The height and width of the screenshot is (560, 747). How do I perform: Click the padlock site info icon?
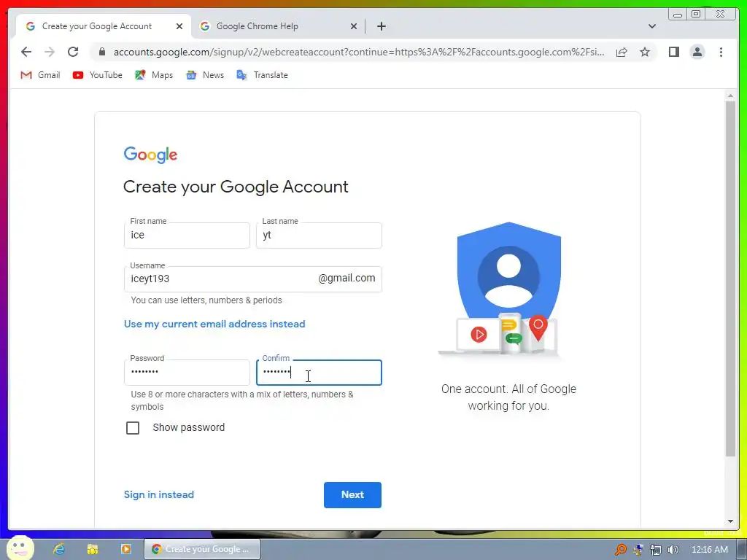click(102, 52)
